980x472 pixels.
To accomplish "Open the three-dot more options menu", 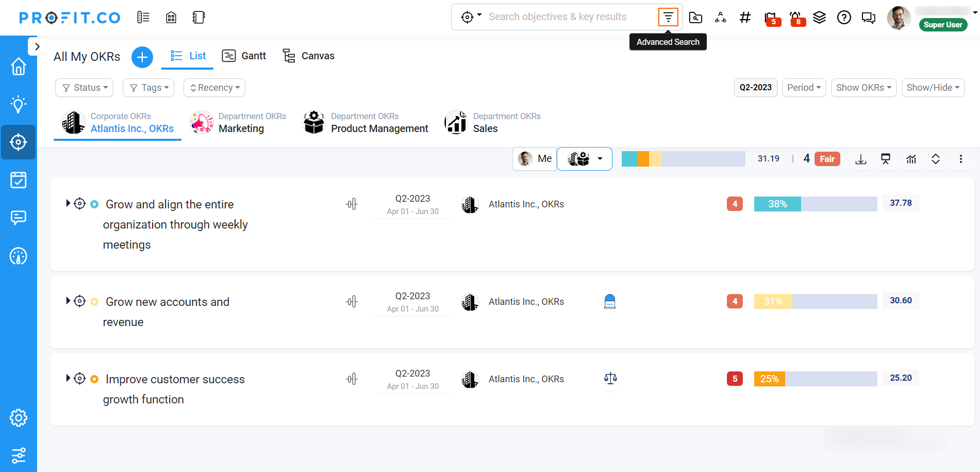I will pyautogui.click(x=961, y=159).
